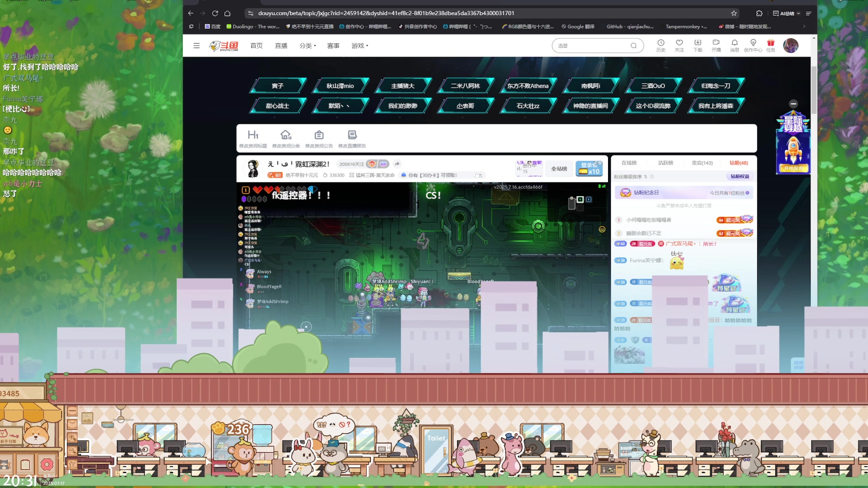Open the 开播 start-streaming icon
Screen dimensions: 868x488
(x=716, y=46)
